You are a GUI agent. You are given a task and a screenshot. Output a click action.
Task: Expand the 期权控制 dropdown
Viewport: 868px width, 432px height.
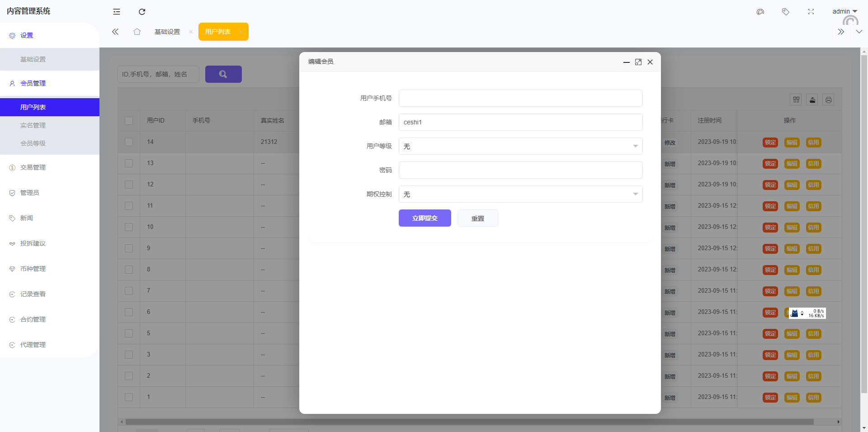tap(520, 194)
